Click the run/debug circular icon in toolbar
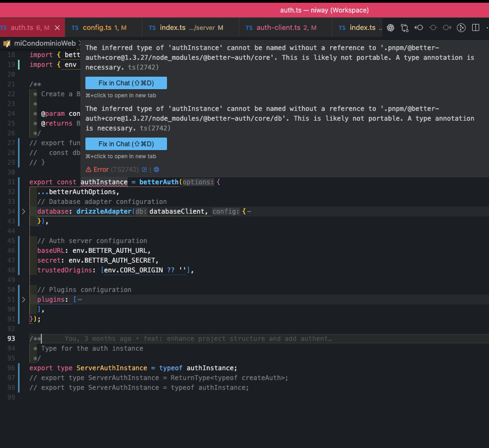 [x=461, y=28]
